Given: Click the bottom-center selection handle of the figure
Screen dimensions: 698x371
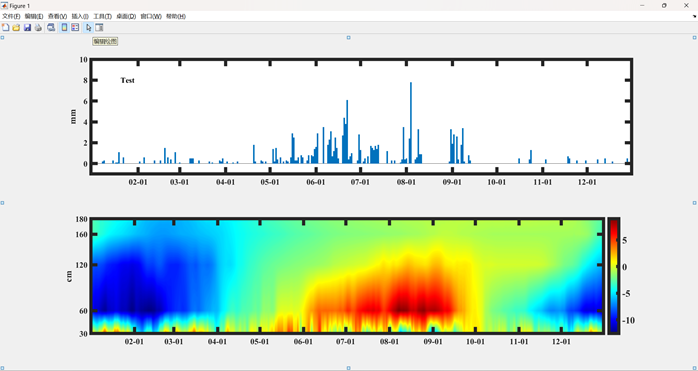Looking at the screenshot, I should (349, 368).
